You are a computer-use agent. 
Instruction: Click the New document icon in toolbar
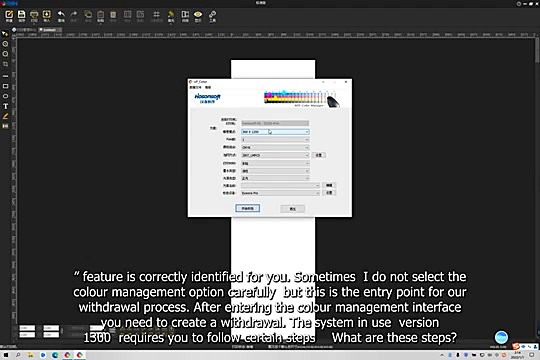(9, 16)
